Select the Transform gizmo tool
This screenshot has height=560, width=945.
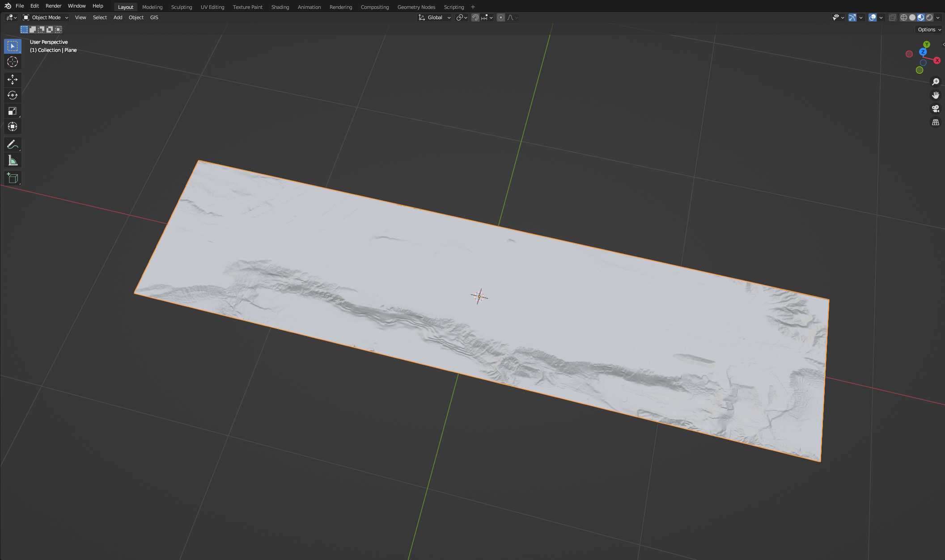point(13,126)
